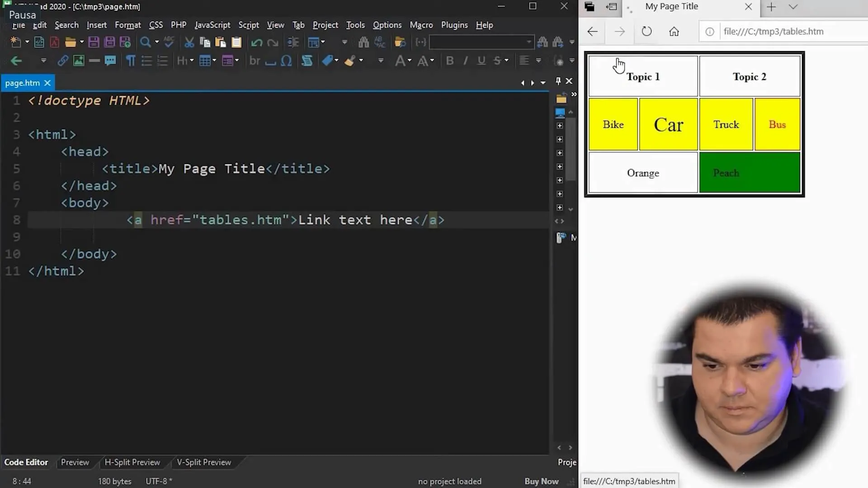Viewport: 868px width, 488px height.
Task: Switch to the Preview tab
Action: point(75,462)
